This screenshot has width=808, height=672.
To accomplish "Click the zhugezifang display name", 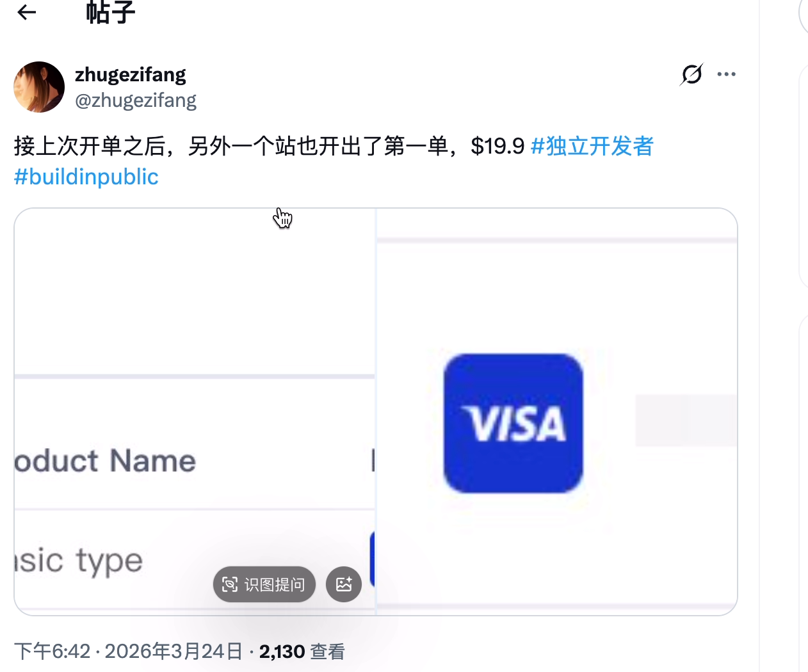I will coord(131,74).
